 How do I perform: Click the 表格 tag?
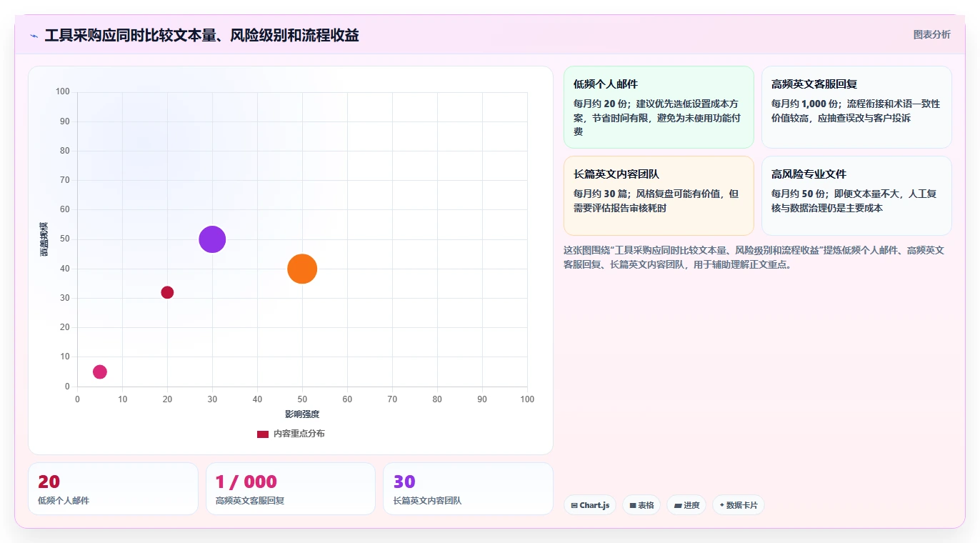[x=641, y=505]
